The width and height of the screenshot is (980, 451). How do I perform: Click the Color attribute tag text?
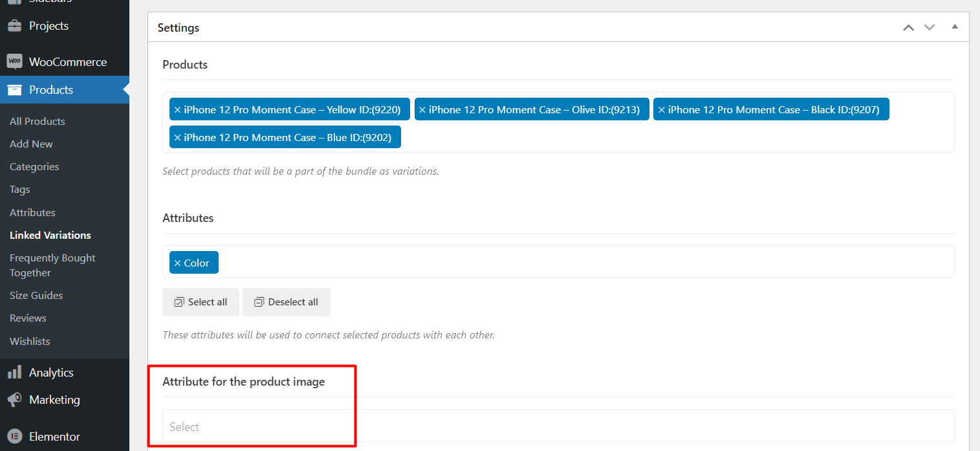pyautogui.click(x=197, y=263)
